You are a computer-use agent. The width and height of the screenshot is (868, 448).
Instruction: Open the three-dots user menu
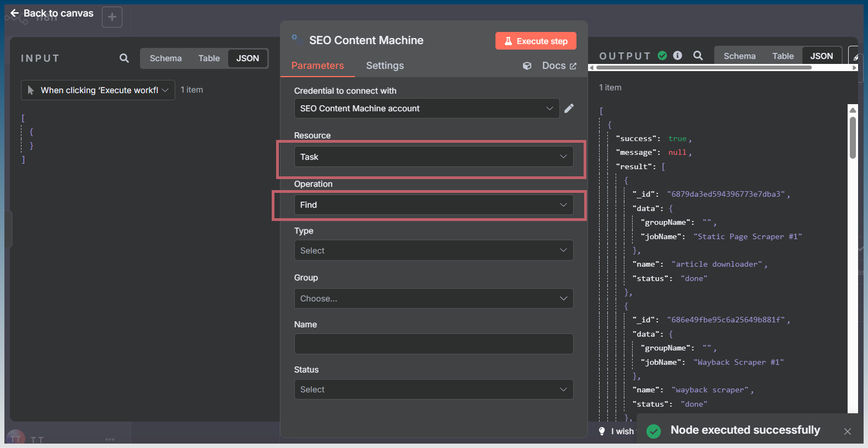(110, 439)
